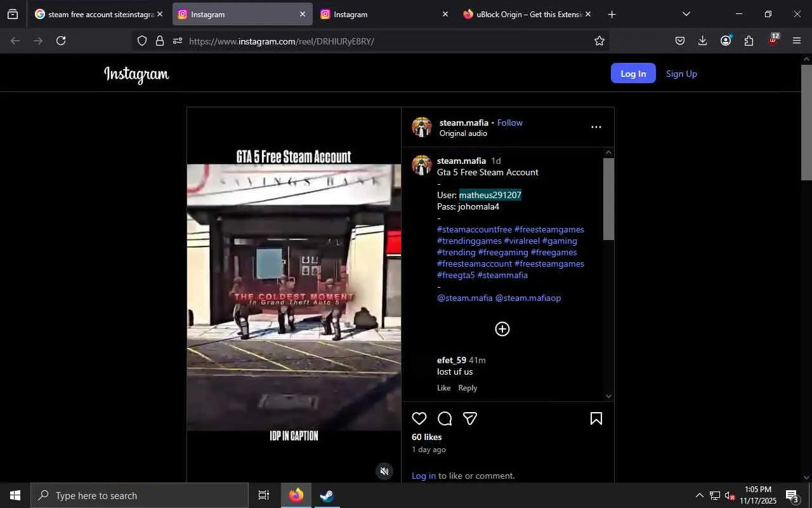Click the #steamaccountfree hashtag
The image size is (812, 508).
tap(475, 229)
